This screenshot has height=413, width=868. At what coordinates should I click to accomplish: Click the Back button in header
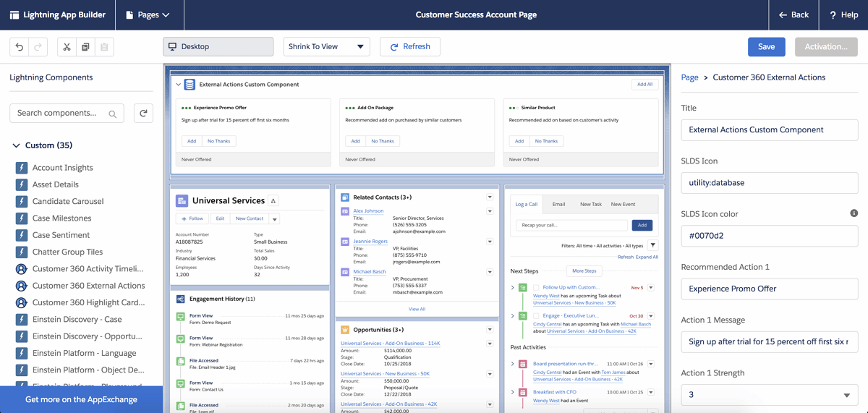click(793, 15)
